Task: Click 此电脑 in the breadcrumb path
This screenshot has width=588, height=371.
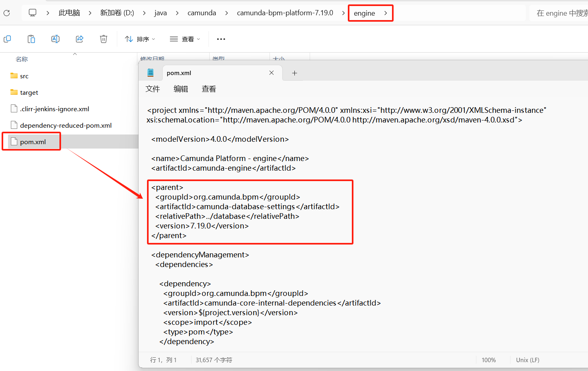Action: point(69,13)
